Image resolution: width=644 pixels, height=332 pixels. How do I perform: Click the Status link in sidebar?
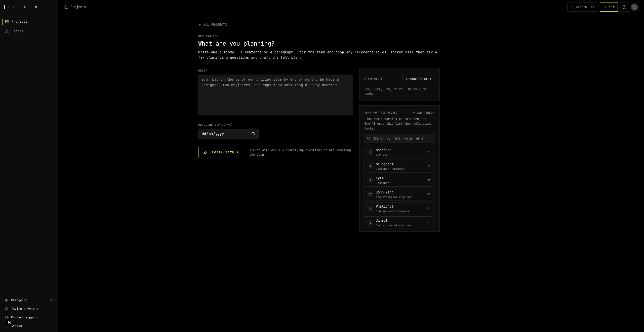[17, 326]
